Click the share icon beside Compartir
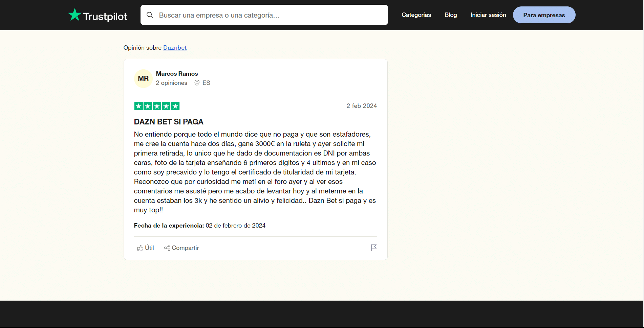Screen dimensions: 644x328 (167, 248)
